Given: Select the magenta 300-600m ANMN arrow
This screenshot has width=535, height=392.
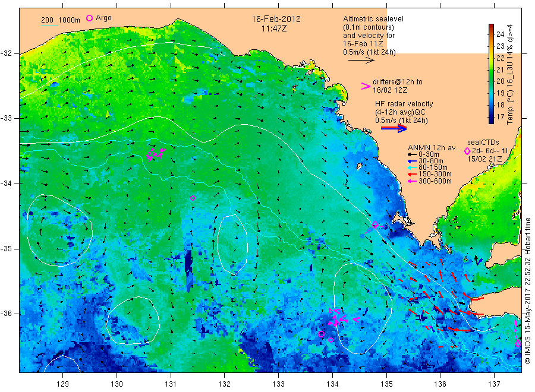Looking at the screenshot, I should [x=413, y=181].
